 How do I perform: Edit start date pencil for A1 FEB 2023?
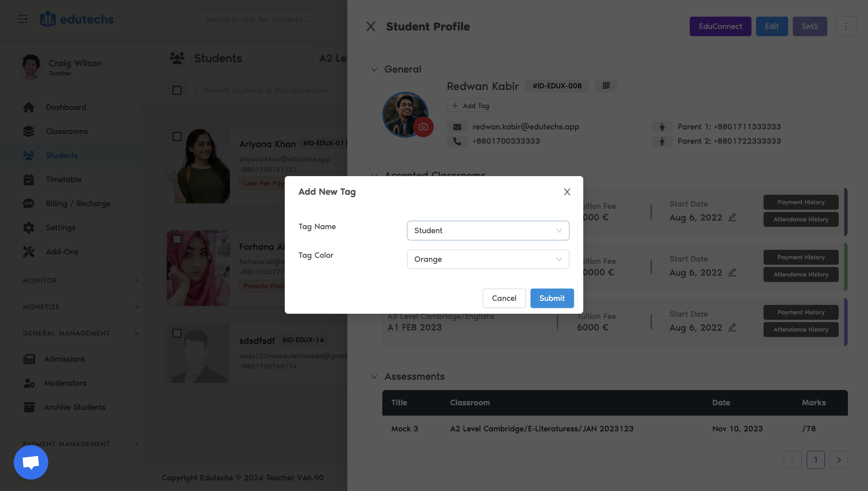point(732,327)
